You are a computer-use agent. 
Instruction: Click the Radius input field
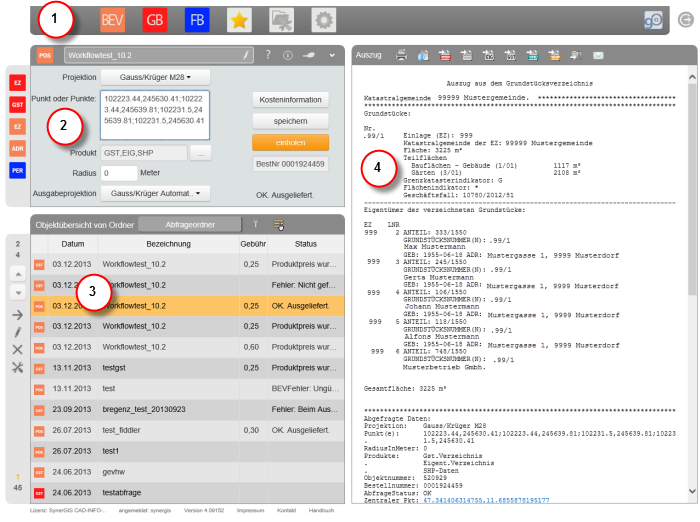click(119, 173)
